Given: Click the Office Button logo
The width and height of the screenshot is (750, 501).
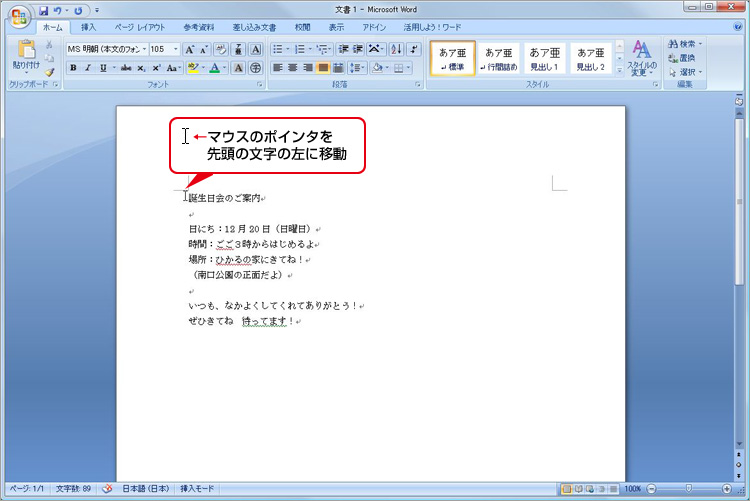Looking at the screenshot, I should (x=19, y=17).
